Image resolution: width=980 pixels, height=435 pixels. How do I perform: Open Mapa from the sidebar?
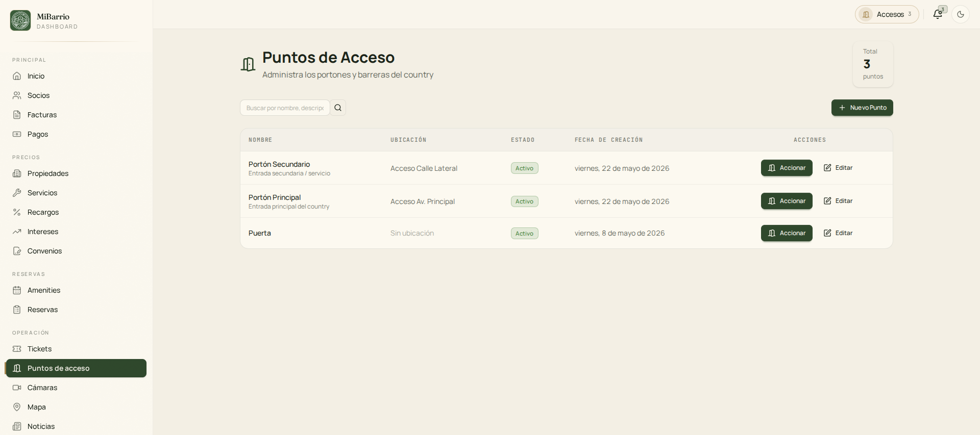pyautogui.click(x=76, y=407)
